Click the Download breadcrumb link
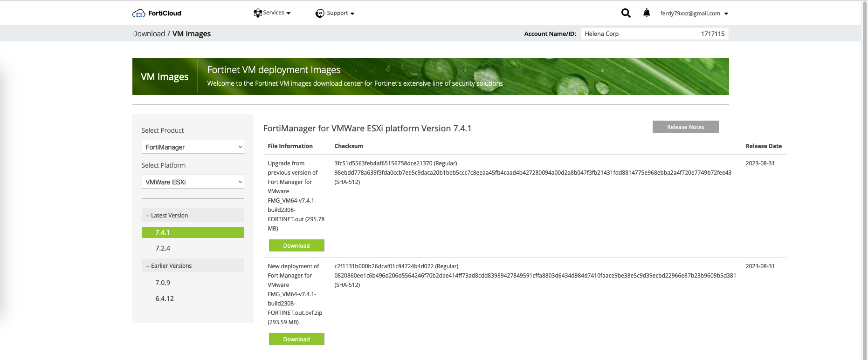This screenshot has height=360, width=868. point(148,34)
